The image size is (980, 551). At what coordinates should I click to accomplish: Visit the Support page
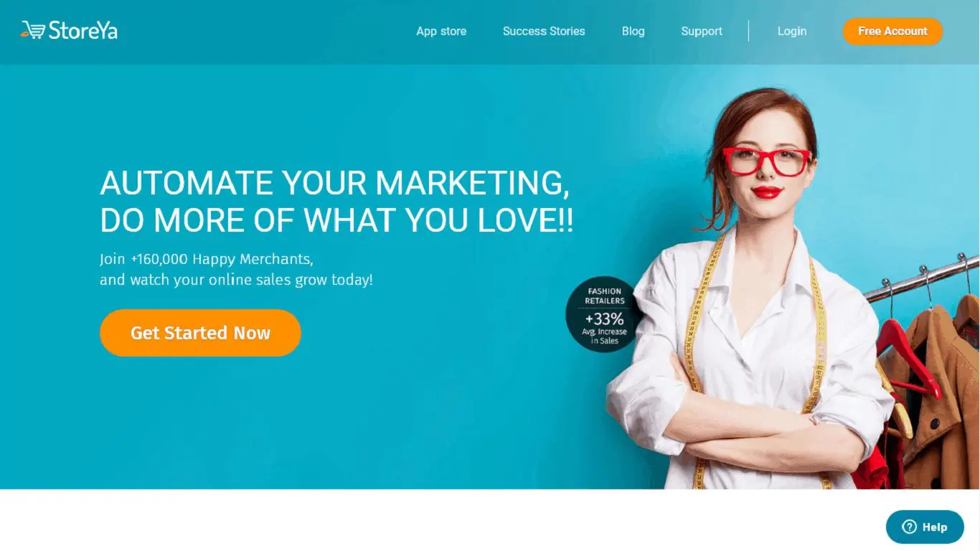coord(702,32)
